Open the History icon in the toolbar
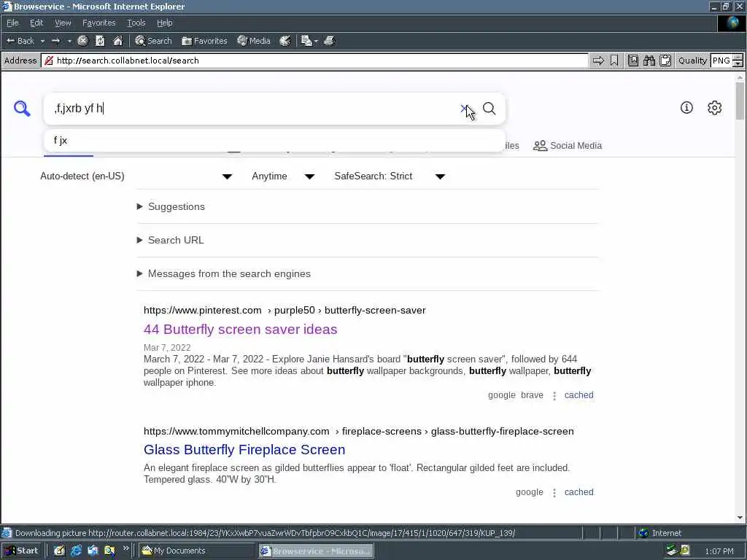The image size is (747, 560). (285, 41)
